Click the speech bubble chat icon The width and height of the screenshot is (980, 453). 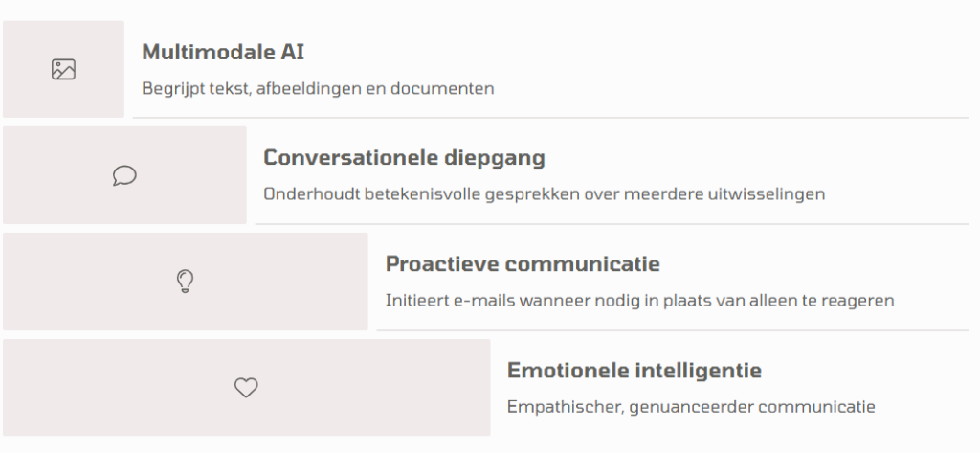coord(124,175)
